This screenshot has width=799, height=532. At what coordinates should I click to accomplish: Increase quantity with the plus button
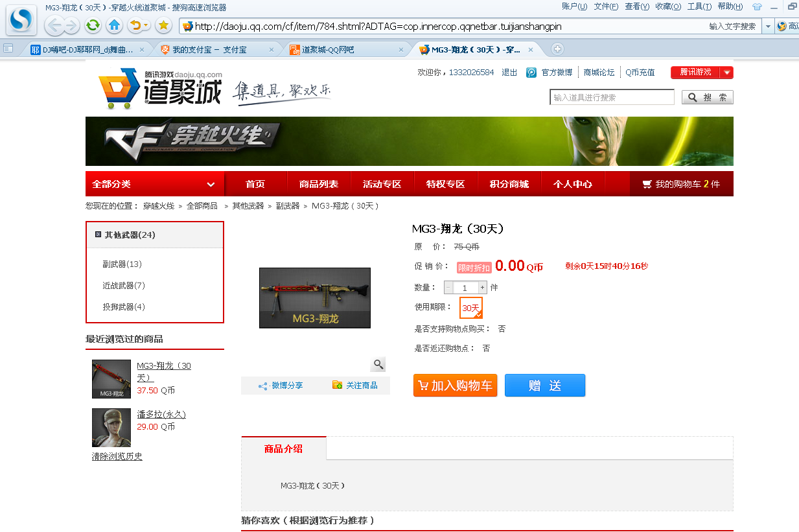tap(482, 288)
